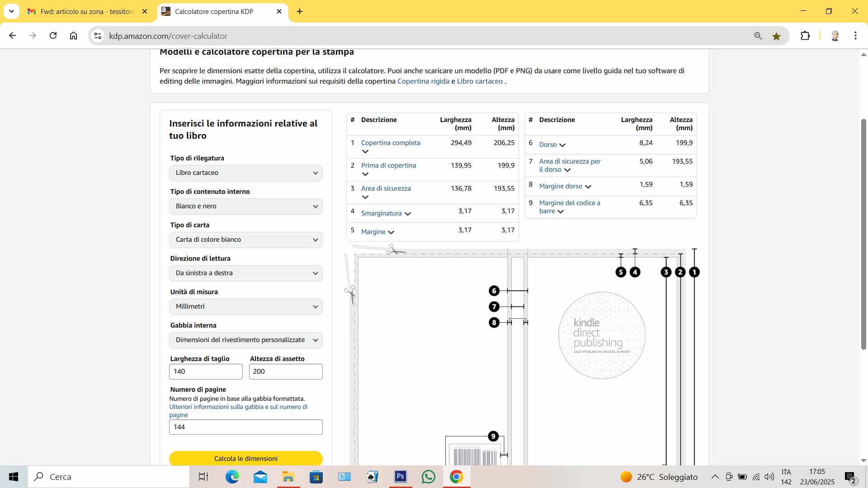868x488 pixels.
Task: Open Tipo di carta dropdown
Action: point(245,240)
